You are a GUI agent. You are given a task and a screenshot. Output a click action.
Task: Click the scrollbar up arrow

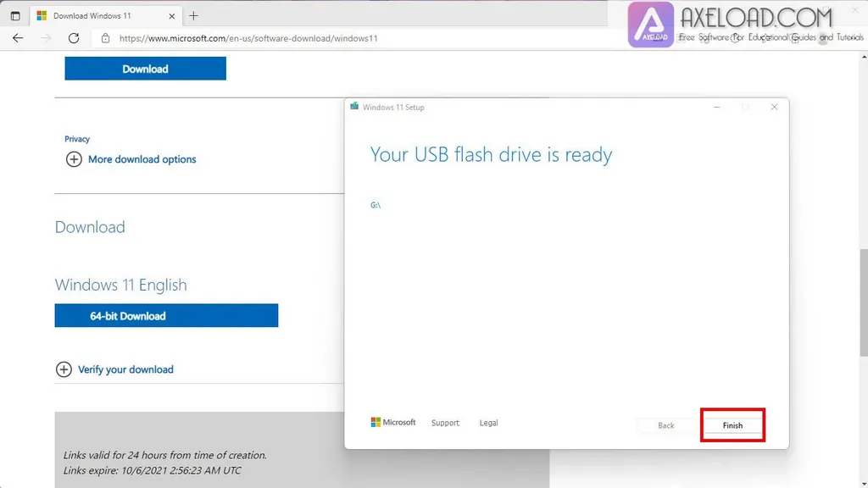point(864,57)
